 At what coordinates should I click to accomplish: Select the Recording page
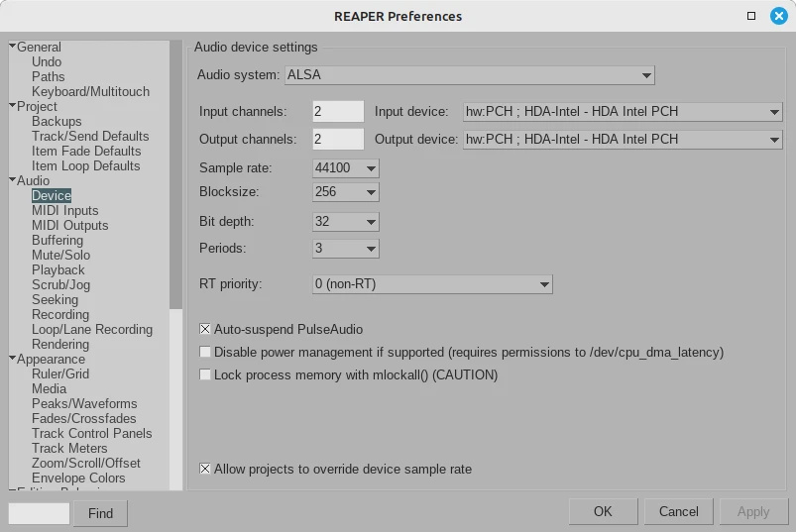coord(60,314)
